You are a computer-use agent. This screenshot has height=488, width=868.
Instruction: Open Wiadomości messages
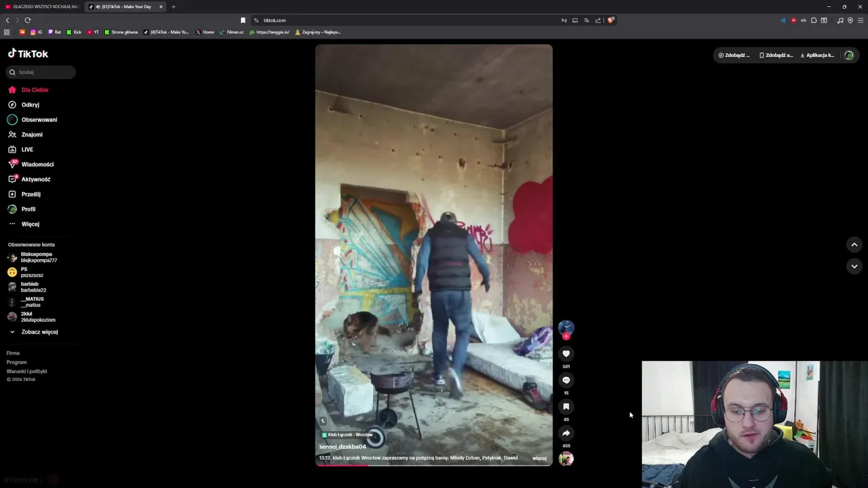pyautogui.click(x=31, y=164)
